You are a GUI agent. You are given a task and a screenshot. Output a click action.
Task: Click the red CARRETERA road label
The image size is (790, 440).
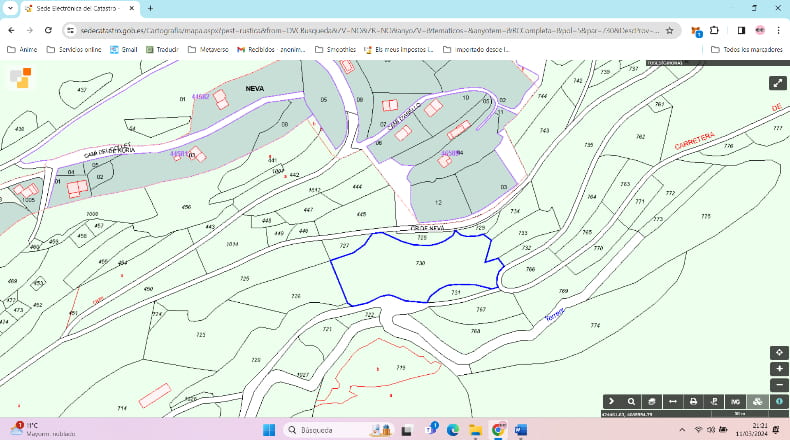(x=695, y=141)
